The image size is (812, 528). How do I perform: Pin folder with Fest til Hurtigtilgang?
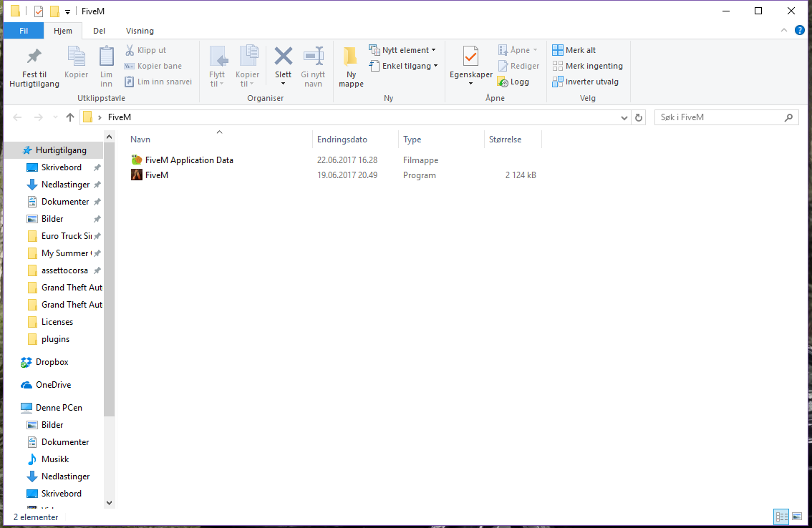[x=34, y=67]
